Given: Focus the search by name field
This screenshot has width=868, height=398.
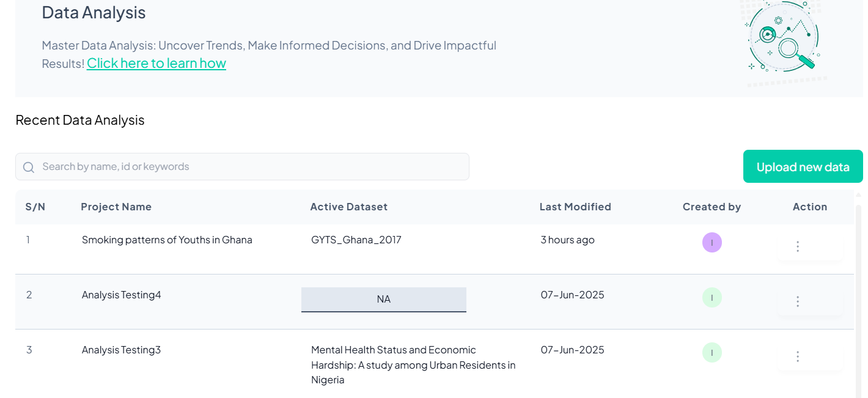Looking at the screenshot, I should (x=251, y=167).
